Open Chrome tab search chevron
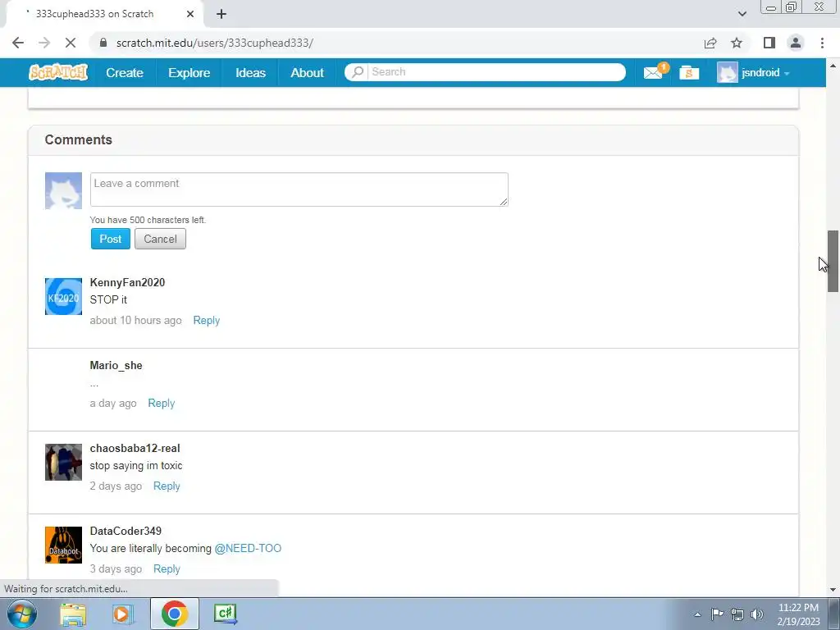This screenshot has height=630, width=840. 742,14
